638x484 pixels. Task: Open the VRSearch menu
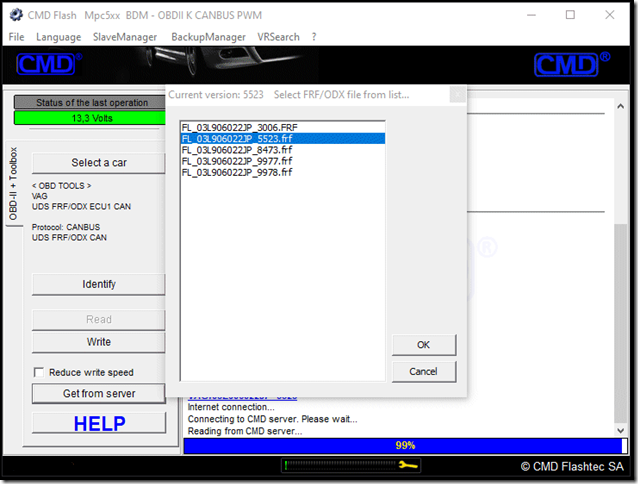278,37
